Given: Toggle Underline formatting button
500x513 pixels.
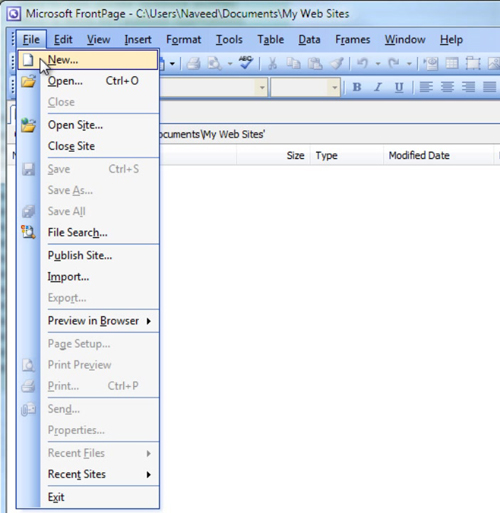Looking at the screenshot, I should (399, 87).
